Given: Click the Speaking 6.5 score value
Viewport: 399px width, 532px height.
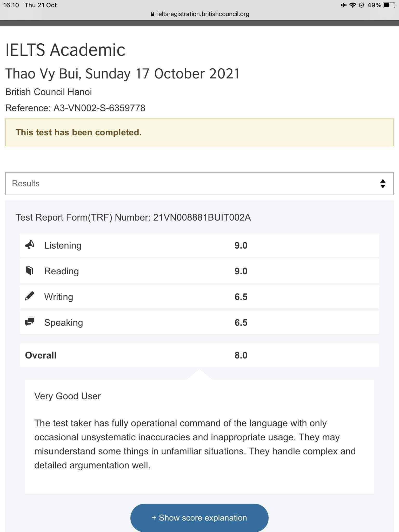Looking at the screenshot, I should tap(241, 322).
